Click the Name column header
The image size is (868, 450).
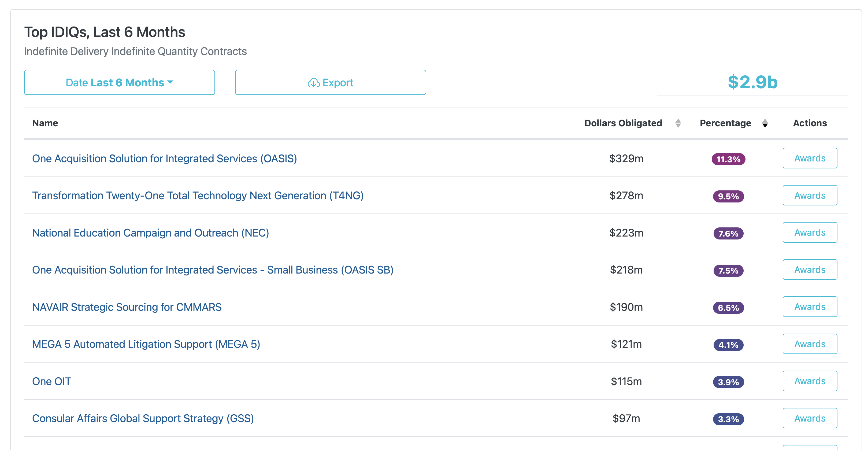pos(45,123)
